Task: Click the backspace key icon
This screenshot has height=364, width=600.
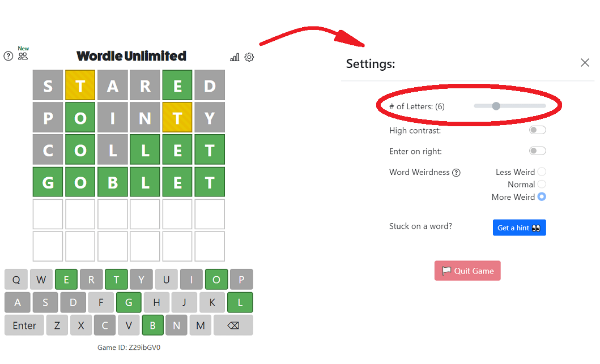Action: [233, 326]
